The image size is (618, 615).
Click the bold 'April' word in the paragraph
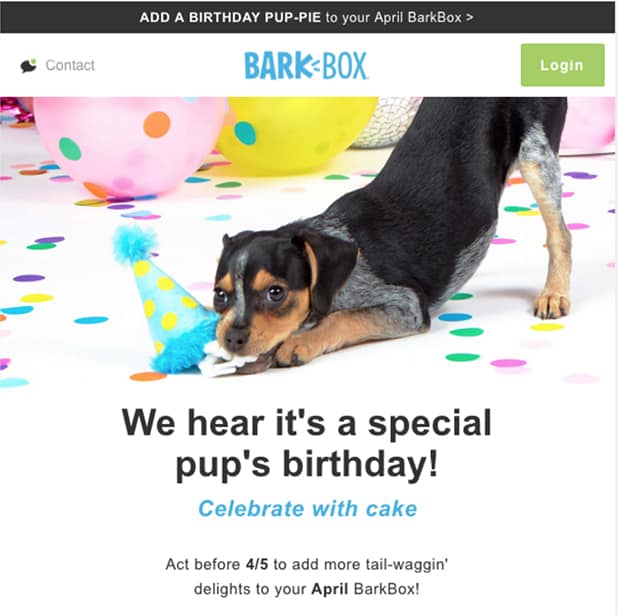point(330,589)
